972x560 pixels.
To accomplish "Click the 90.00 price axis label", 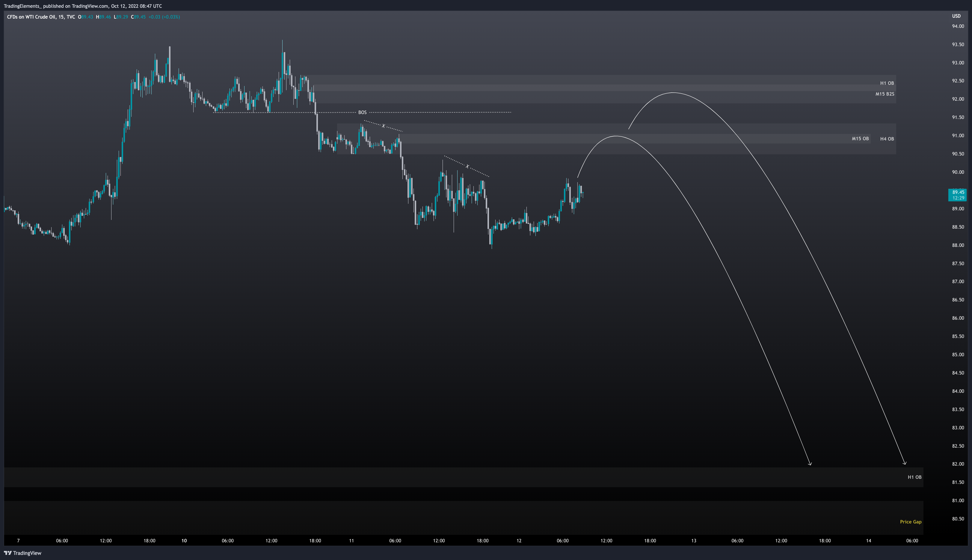I will click(x=958, y=172).
